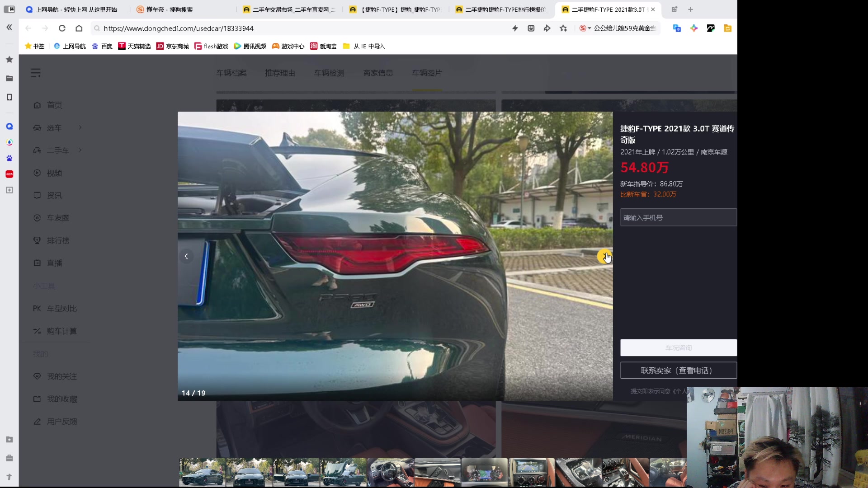This screenshot has height=488, width=868.
Task: Select the first car exterior thumbnail
Action: tap(202, 472)
